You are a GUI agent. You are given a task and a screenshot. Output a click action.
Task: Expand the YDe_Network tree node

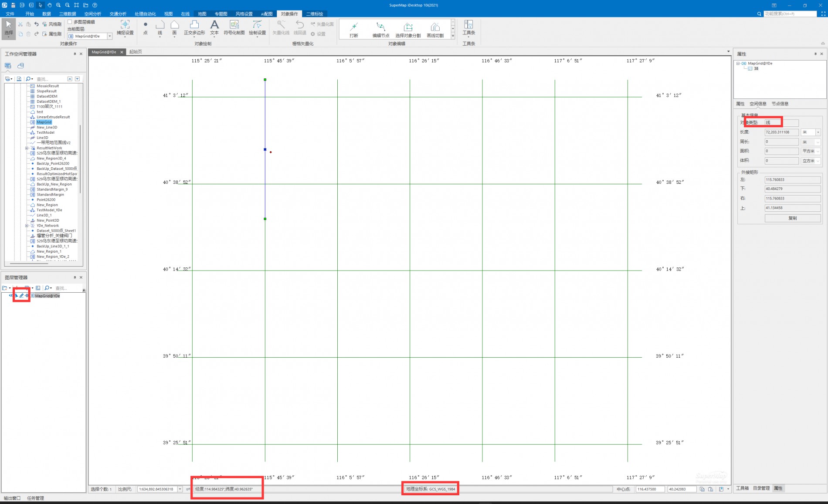tap(27, 226)
